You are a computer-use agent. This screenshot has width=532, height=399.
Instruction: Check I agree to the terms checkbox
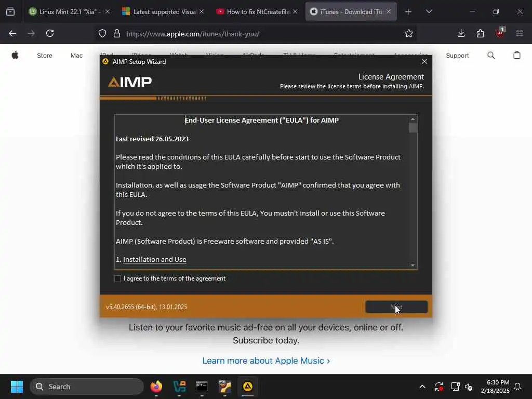pyautogui.click(x=118, y=278)
